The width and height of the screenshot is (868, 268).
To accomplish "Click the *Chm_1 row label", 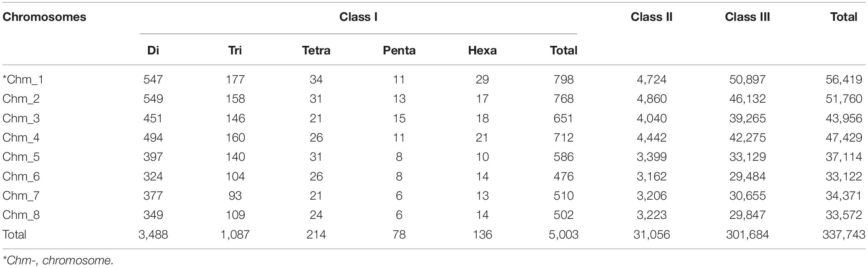I will pos(23,79).
